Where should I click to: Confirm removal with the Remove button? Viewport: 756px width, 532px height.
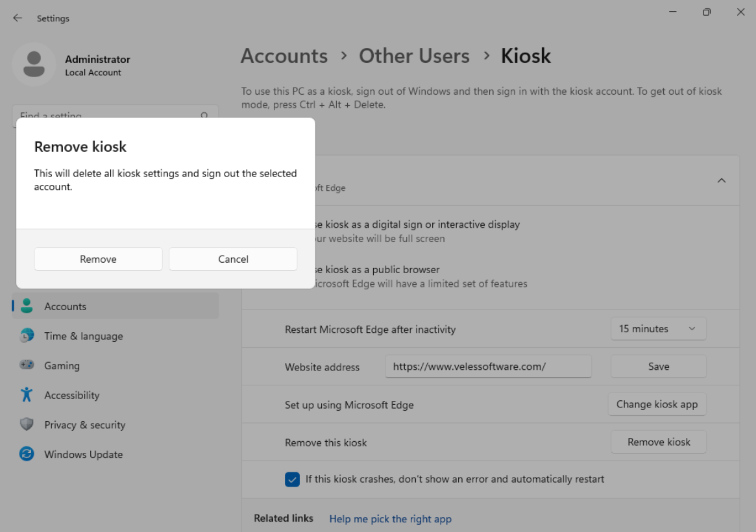(99, 260)
